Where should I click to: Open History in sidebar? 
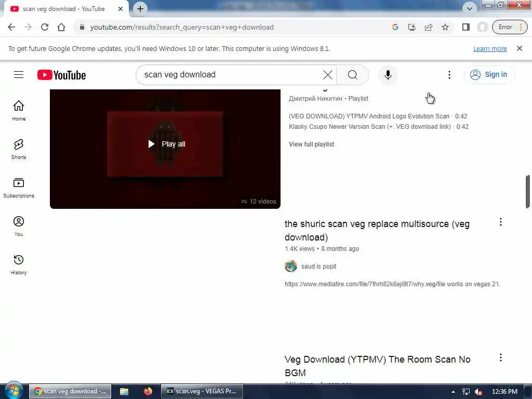(19, 264)
